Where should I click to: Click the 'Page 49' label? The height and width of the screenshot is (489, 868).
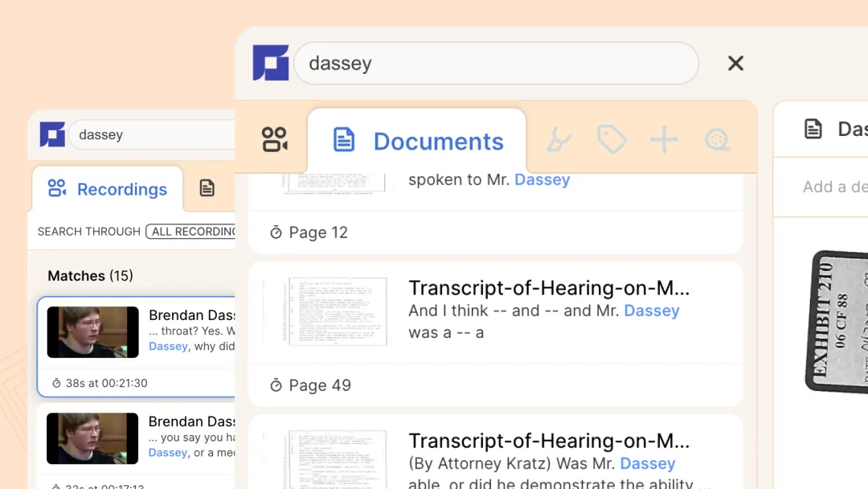[x=320, y=385]
